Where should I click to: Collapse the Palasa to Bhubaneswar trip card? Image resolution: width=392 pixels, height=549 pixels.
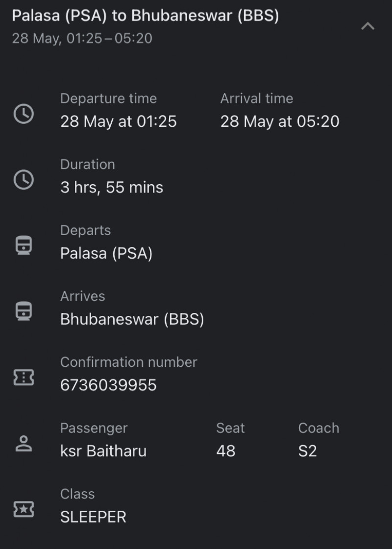[x=367, y=26]
